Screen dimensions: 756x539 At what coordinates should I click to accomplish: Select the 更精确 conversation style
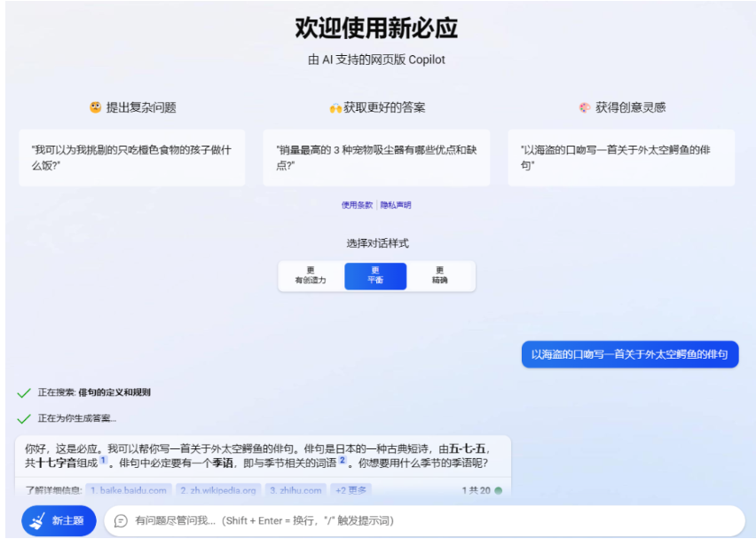440,276
